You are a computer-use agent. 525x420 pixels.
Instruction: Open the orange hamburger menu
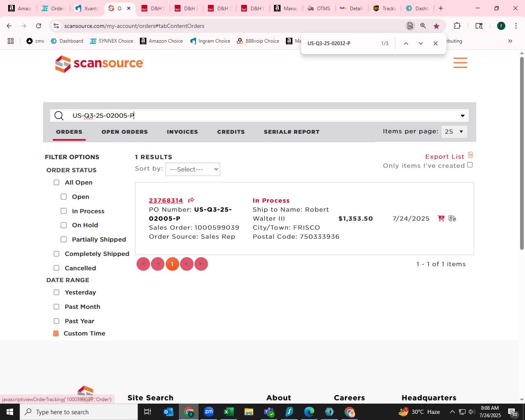click(x=460, y=63)
